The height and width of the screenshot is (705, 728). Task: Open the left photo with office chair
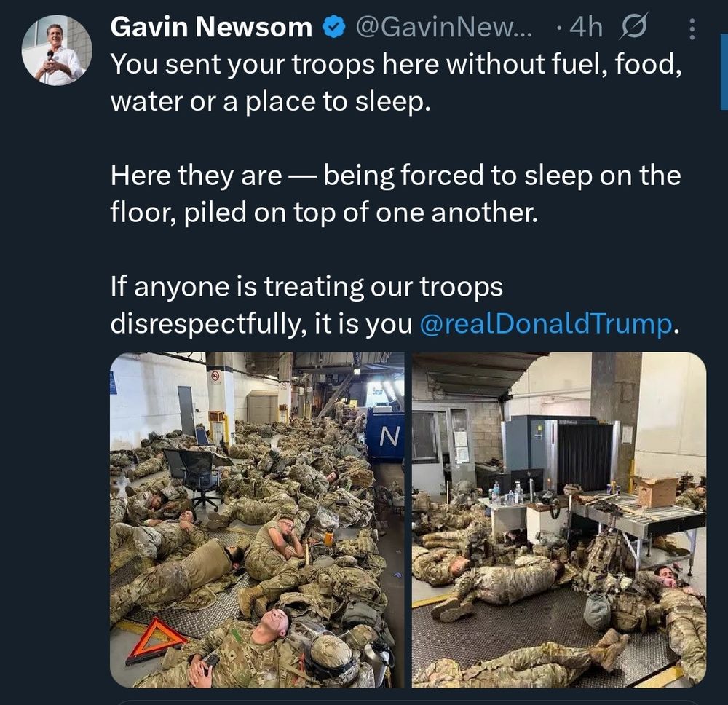coord(257,520)
